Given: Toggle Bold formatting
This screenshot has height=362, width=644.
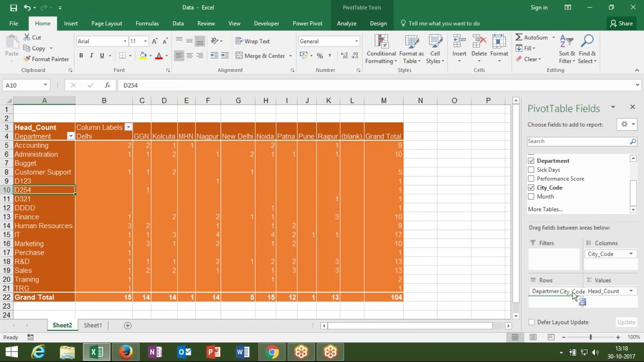Looking at the screenshot, I should pos(81,56).
